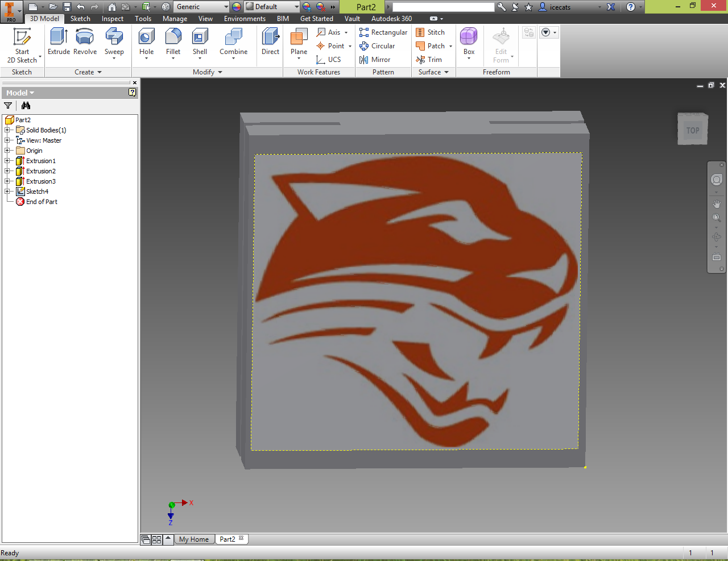Expand the Origin folder node
The image size is (728, 561).
(x=7, y=151)
